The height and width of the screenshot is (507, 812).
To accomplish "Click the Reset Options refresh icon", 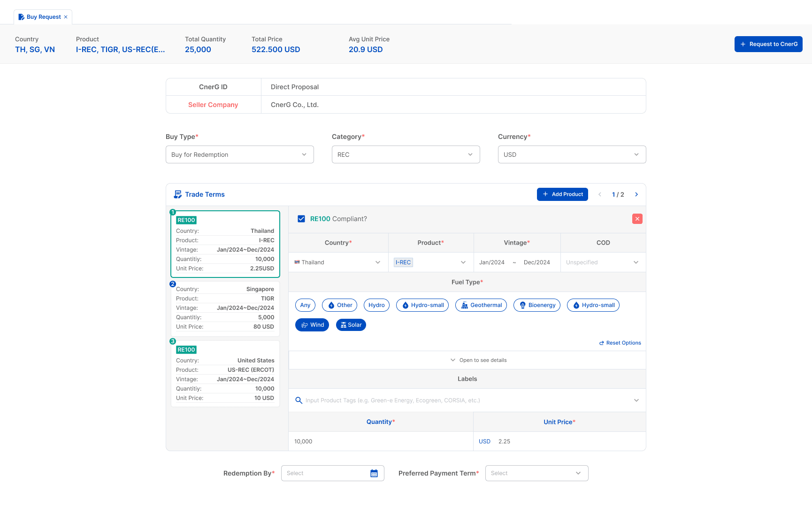I will (602, 343).
